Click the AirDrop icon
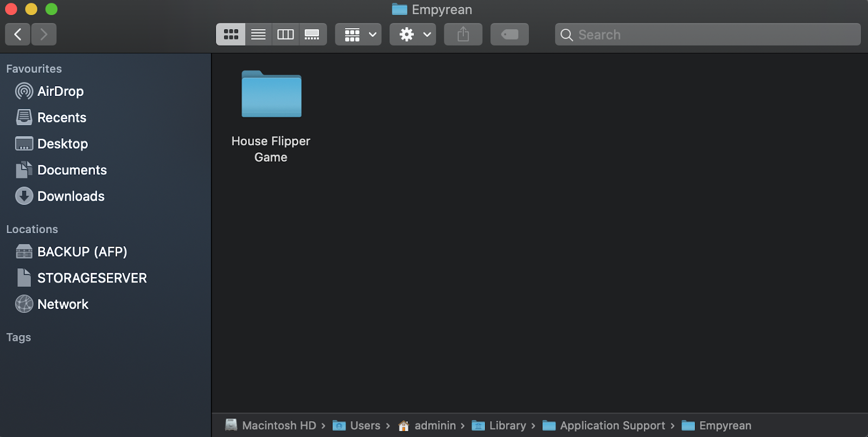This screenshot has height=437, width=868. click(x=24, y=91)
